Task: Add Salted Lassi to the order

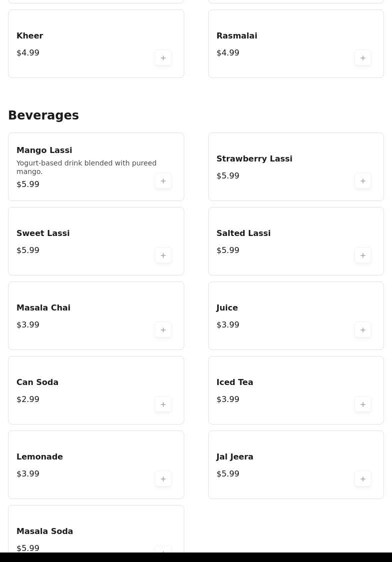Action: [x=363, y=255]
